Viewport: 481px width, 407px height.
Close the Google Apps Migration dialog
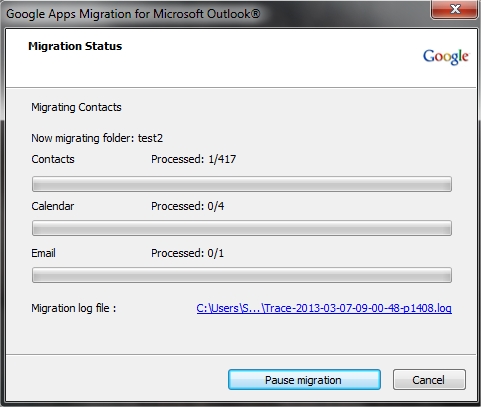455,9
